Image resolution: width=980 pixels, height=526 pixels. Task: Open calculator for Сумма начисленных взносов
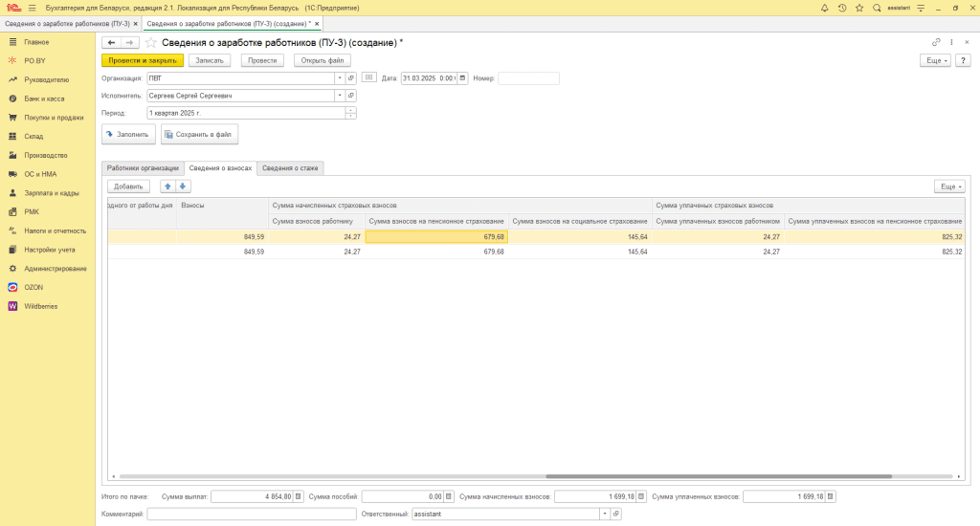coord(640,496)
